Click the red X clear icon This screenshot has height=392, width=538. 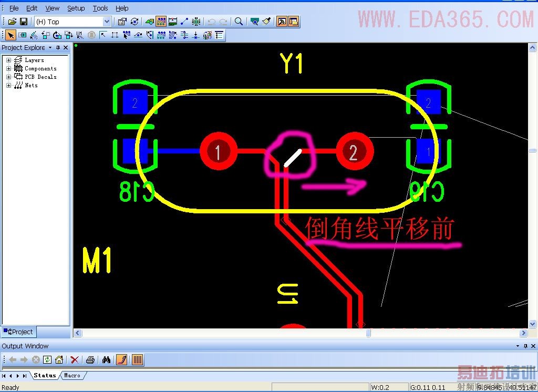tap(75, 360)
